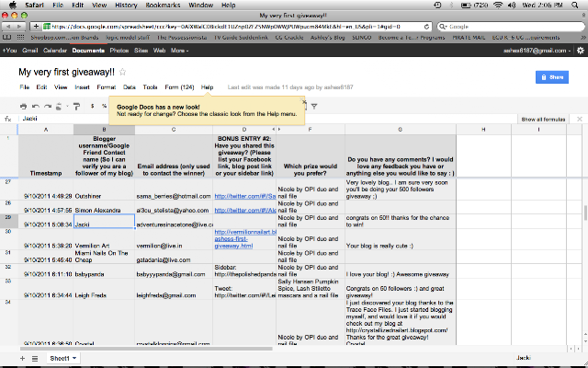Open Cutshiner's twitter link in row 27

[245, 196]
